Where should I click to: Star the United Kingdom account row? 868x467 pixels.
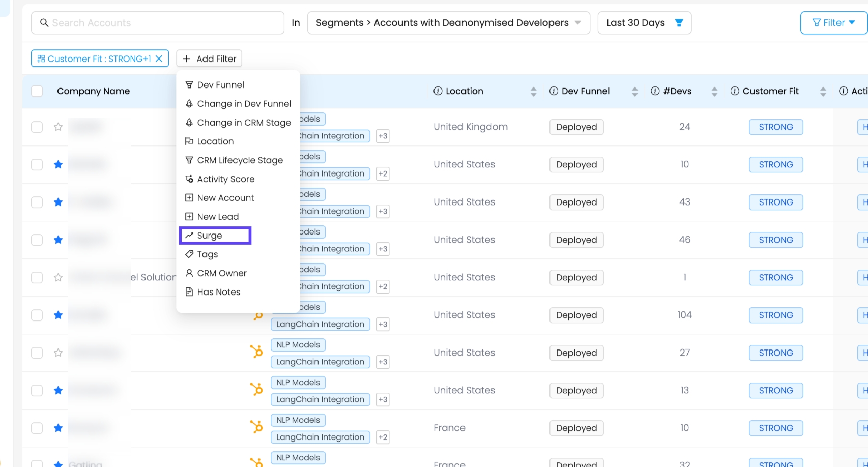[58, 127]
